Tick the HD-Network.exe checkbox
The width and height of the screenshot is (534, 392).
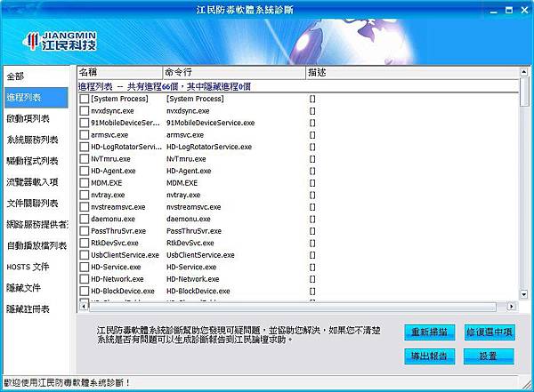[x=85, y=279]
